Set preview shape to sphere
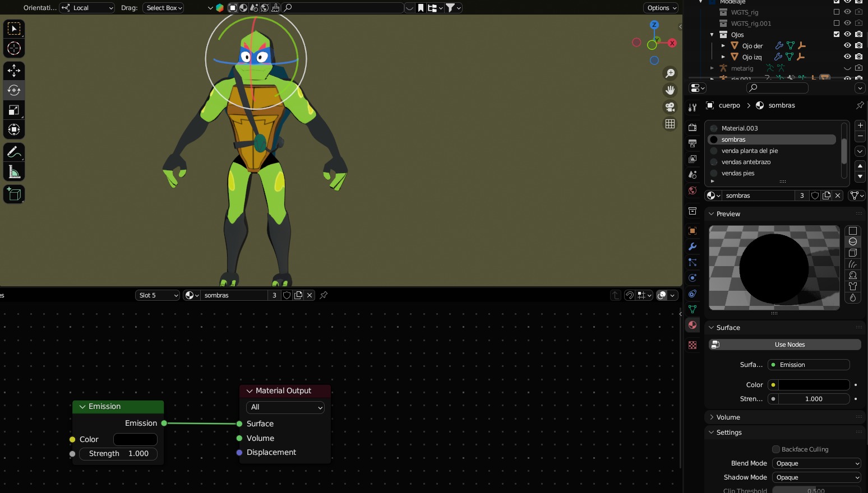868x493 pixels. (853, 242)
